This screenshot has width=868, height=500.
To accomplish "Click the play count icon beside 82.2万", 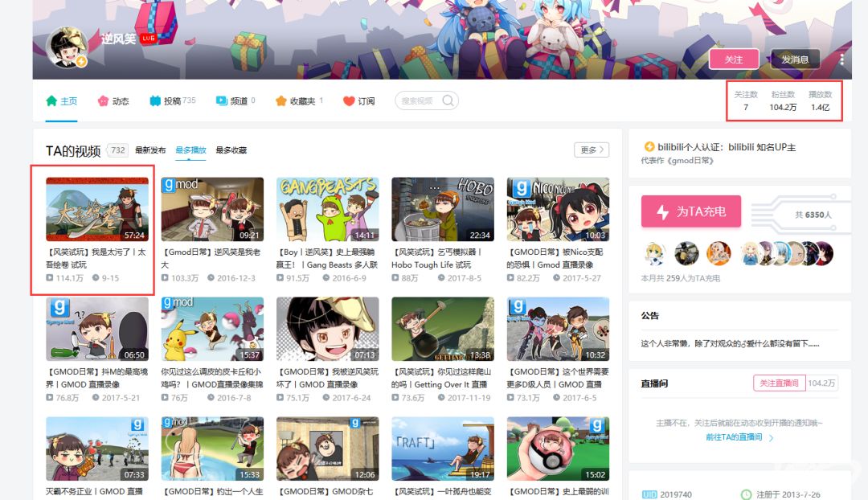I will click(510, 278).
